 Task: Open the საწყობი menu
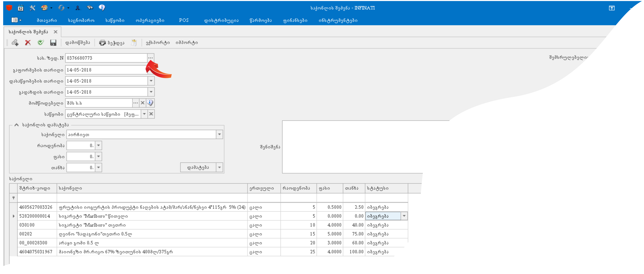coord(115,20)
